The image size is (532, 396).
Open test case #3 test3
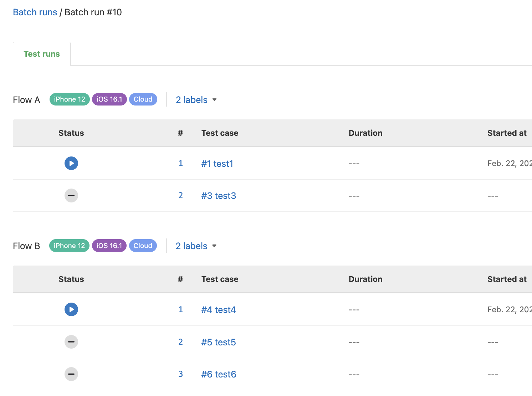point(219,196)
